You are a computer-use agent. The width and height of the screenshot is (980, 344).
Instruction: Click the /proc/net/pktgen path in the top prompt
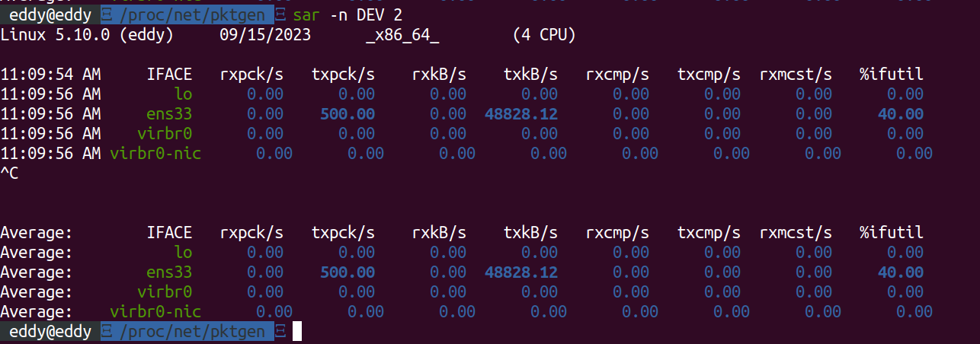pyautogui.click(x=193, y=15)
